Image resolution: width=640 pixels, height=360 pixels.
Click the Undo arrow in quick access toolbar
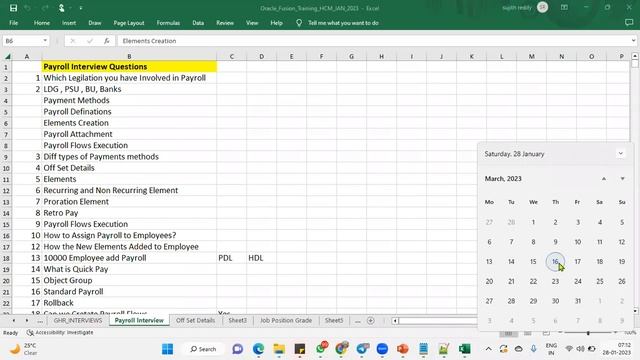(x=28, y=8)
